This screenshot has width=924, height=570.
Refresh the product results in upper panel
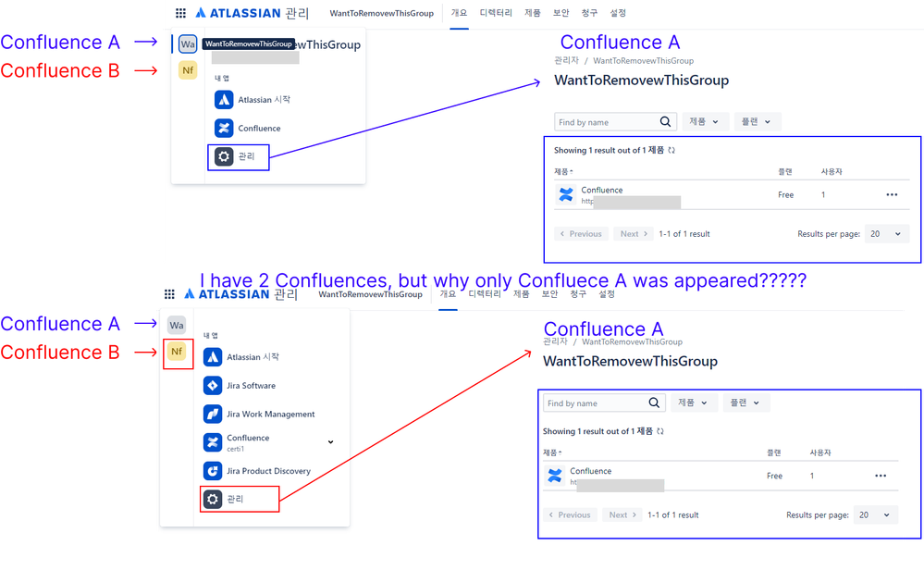point(671,150)
